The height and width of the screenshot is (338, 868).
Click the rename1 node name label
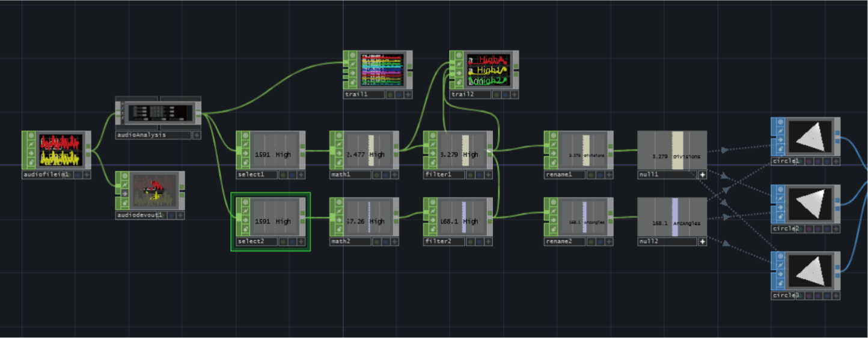(560, 175)
